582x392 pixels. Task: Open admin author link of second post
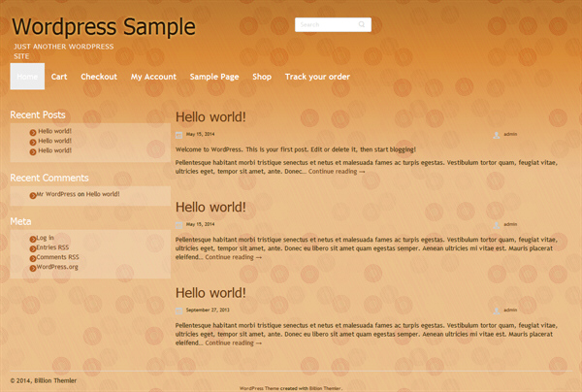[510, 224]
